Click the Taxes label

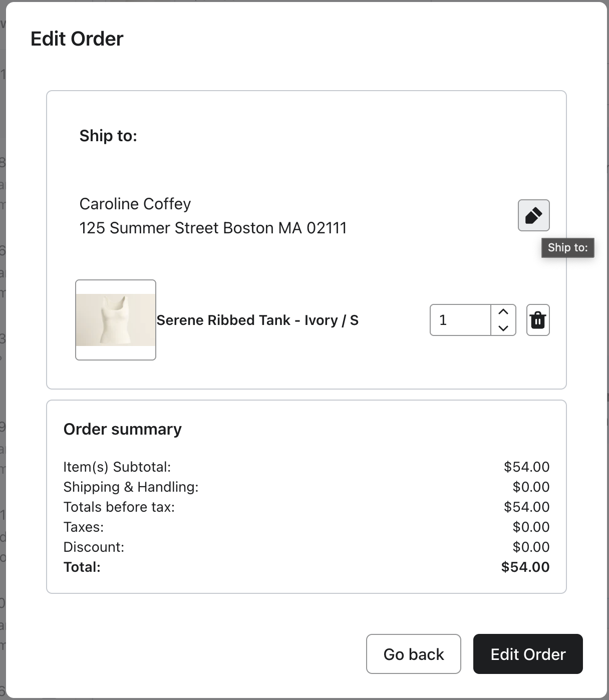tap(84, 527)
